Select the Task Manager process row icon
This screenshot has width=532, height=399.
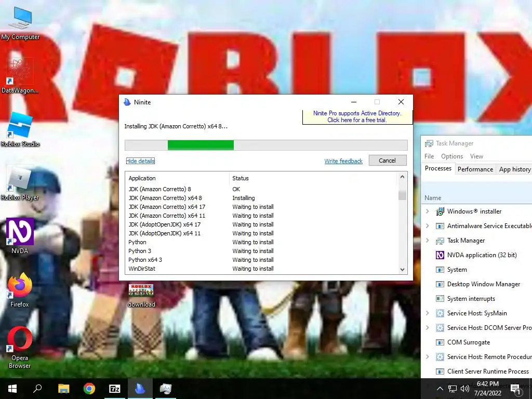coord(440,241)
